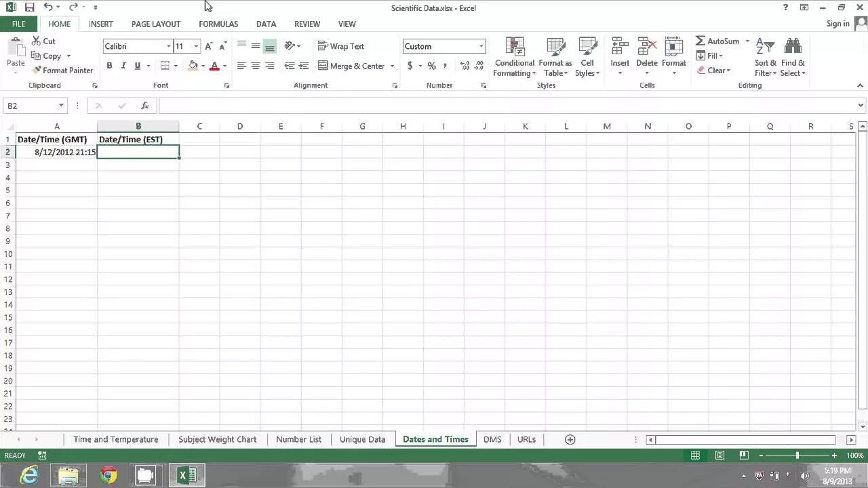Open Conditional Formatting menu
The image size is (868, 488).
515,57
